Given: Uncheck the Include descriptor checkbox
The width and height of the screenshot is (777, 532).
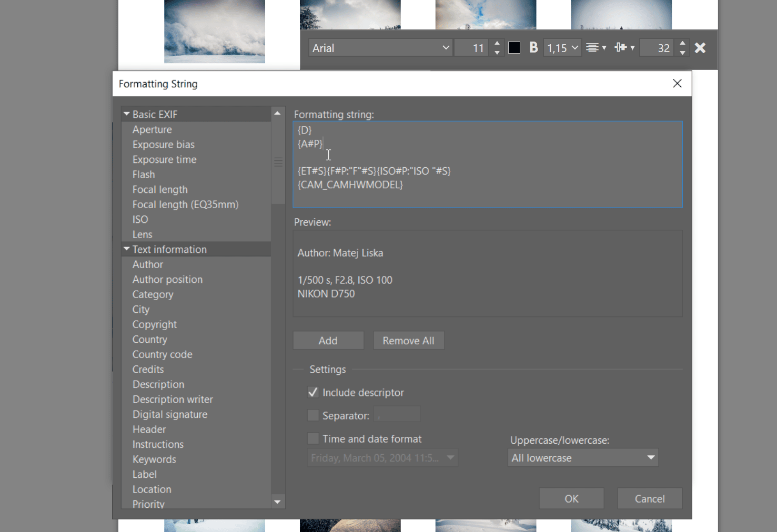Looking at the screenshot, I should (x=313, y=393).
